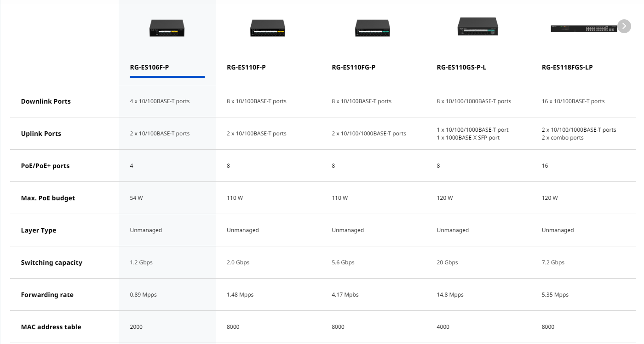Viewport: 644px width, 344px height.
Task: Select the RG-ES110GS-P-L model name
Action: pos(461,67)
